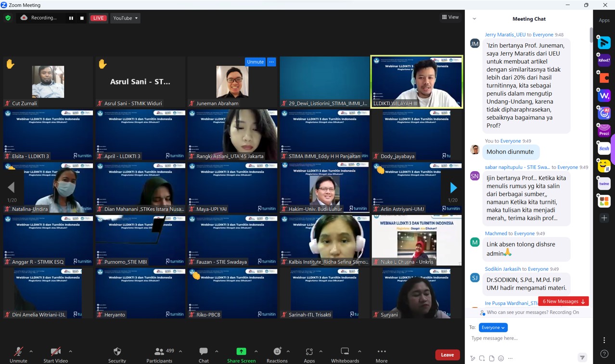Open the twine app in the sidebar
The width and height of the screenshot is (615, 364).
coord(604,184)
